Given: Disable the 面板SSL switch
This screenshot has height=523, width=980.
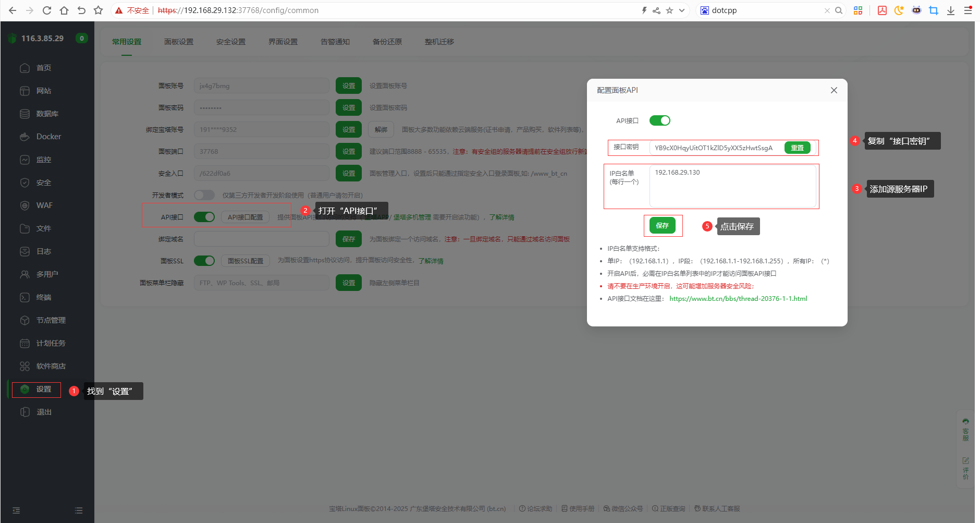Looking at the screenshot, I should [204, 261].
